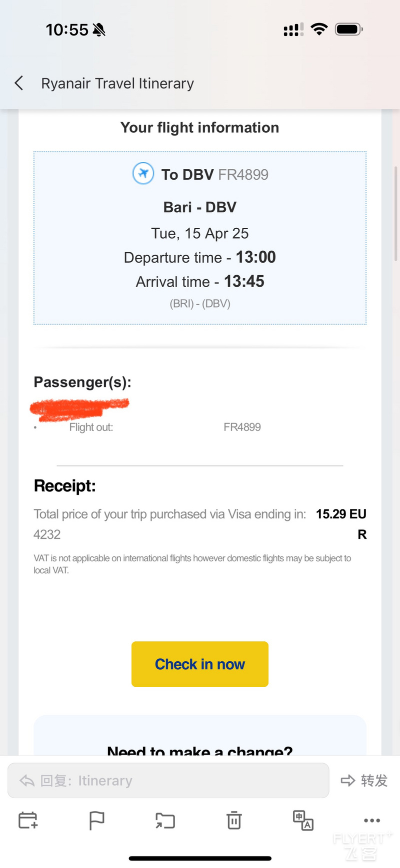Screen dimensions: 400x868
Task: Tap the reply Itinerary input field
Action: [168, 780]
